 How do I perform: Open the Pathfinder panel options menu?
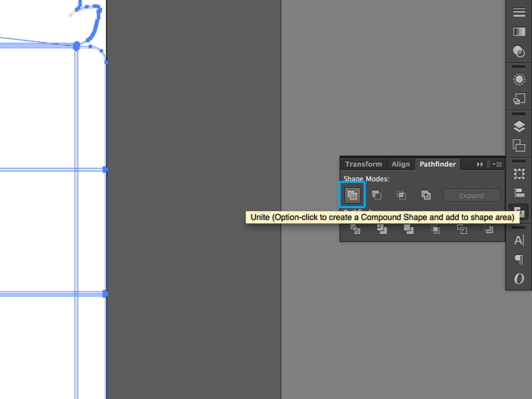pos(497,164)
